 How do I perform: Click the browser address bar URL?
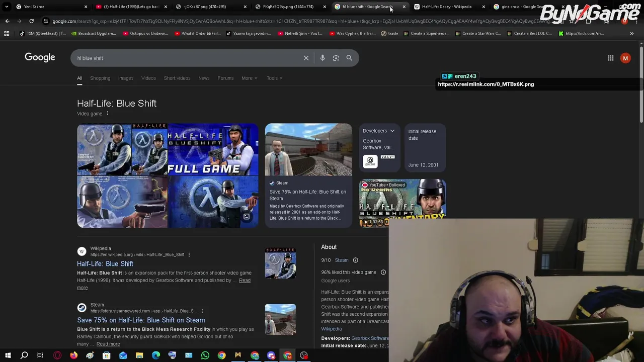pyautogui.click(x=302, y=21)
